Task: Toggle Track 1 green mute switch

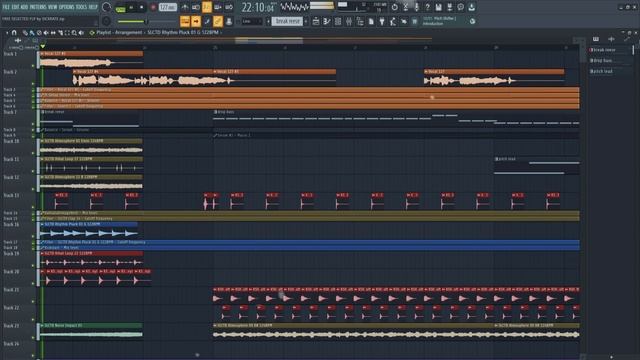Action: click(x=33, y=66)
